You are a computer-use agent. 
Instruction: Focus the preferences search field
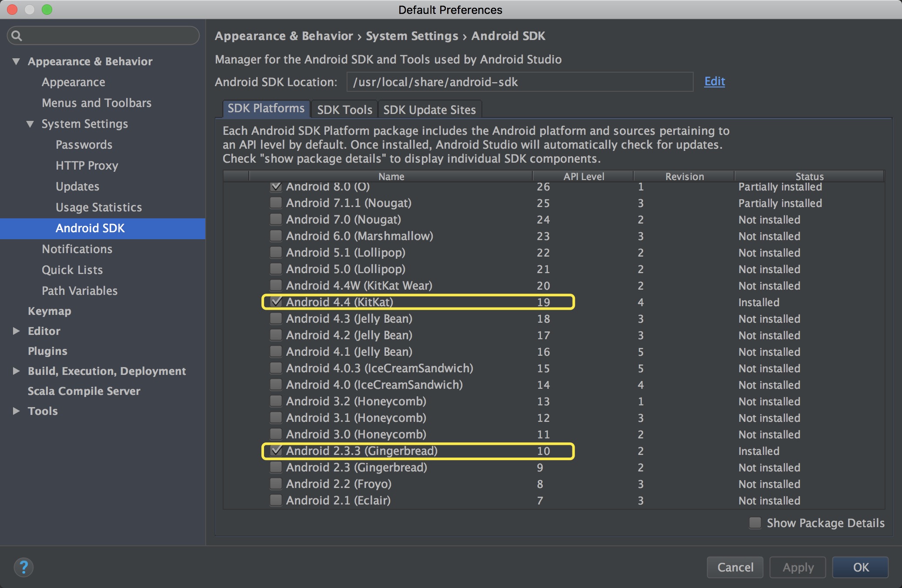(103, 36)
